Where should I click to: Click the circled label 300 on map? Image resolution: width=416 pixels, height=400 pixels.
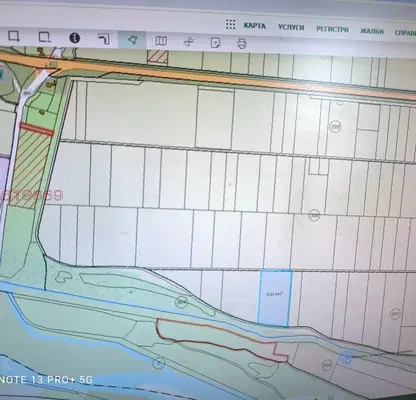point(314,215)
